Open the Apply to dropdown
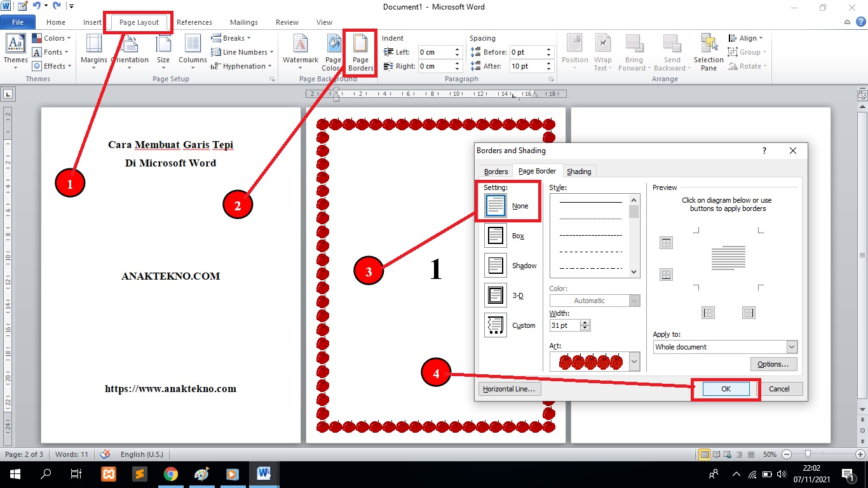The height and width of the screenshot is (488, 868). coord(792,347)
